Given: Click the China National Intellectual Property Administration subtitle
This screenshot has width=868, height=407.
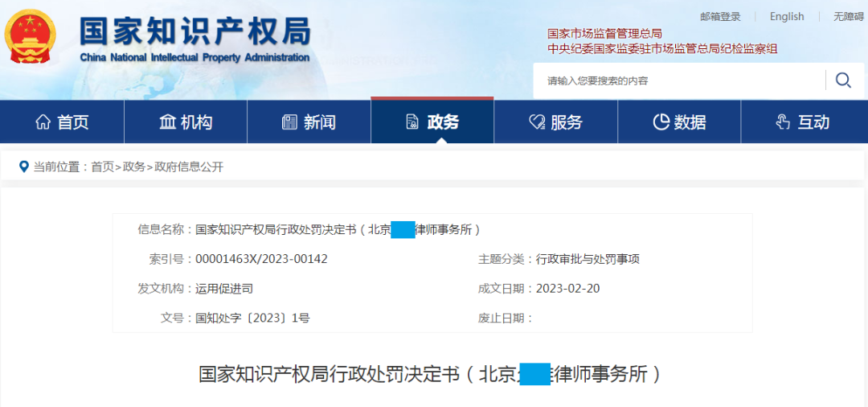Looking at the screenshot, I should coord(194,58).
